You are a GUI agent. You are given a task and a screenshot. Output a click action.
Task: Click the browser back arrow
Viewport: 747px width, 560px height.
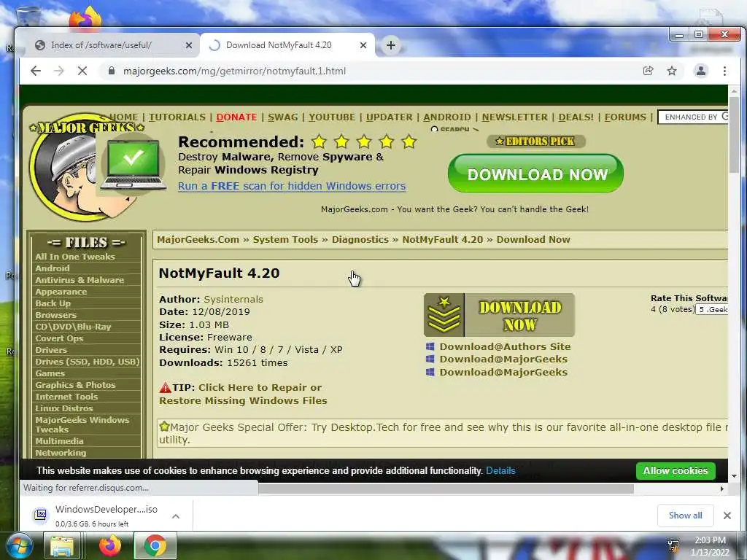coord(36,71)
